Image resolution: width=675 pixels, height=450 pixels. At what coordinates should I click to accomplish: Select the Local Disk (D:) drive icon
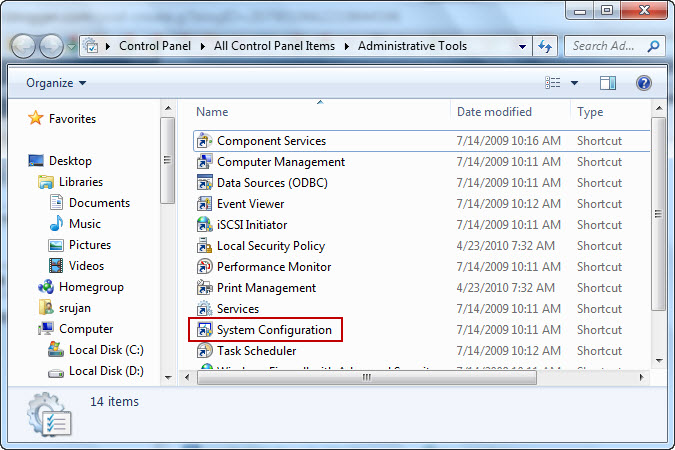[x=56, y=372]
